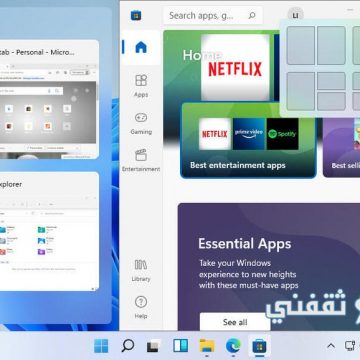The image size is (360, 360).
Task: Launch Microsoft Edge from taskbar
Action: pos(233,346)
